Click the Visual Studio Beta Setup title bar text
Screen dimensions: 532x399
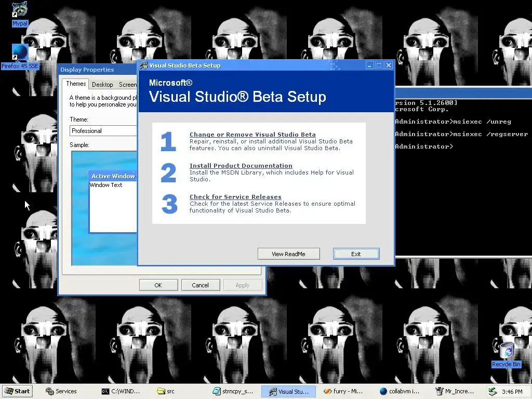coord(185,65)
